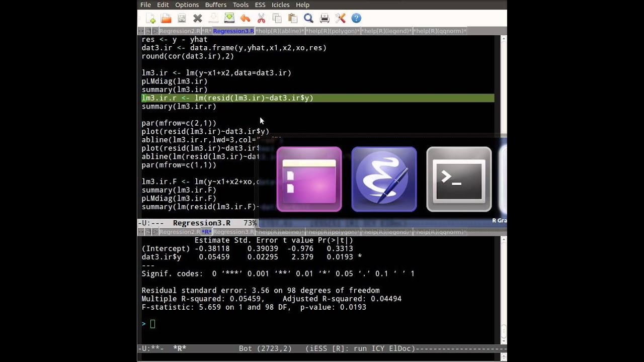
Task: Open the Edit menu
Action: coord(163,5)
